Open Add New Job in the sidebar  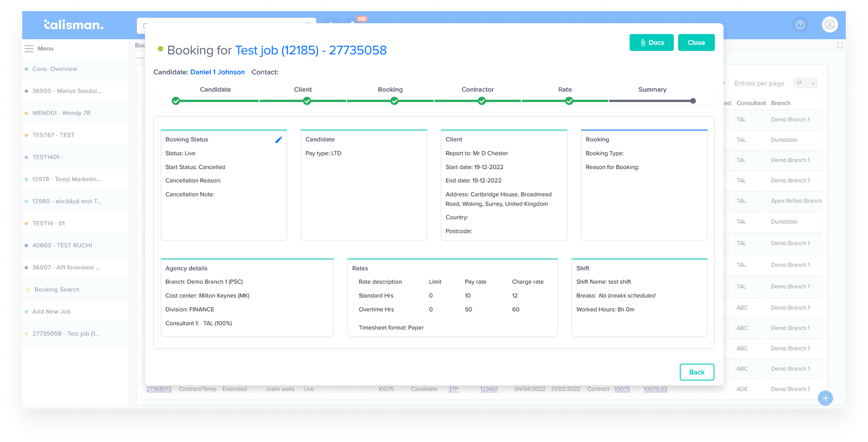coord(51,311)
